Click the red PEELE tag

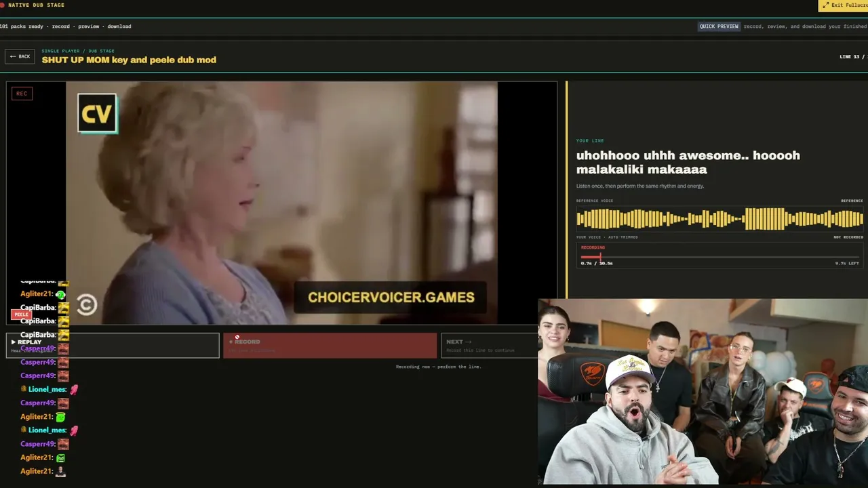22,314
